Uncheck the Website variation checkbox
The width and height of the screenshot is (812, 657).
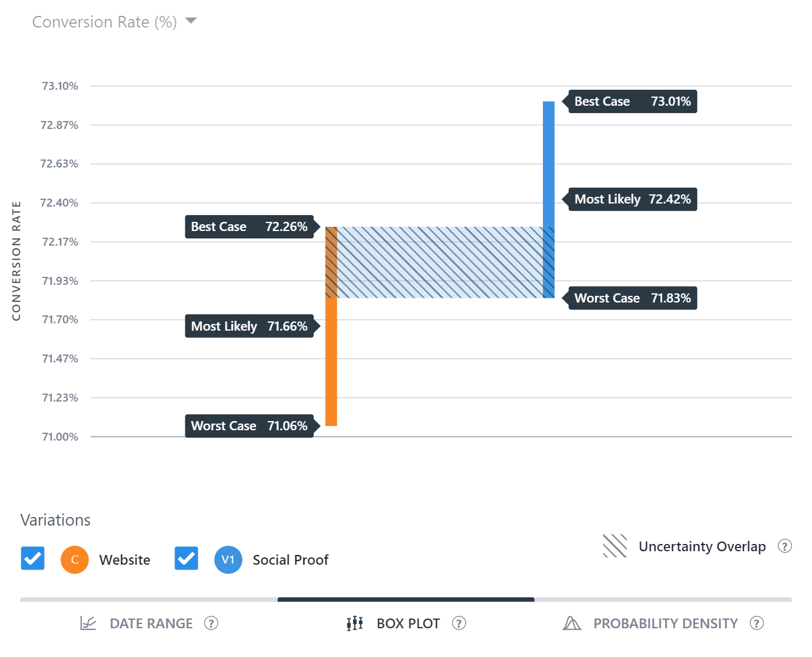tap(32, 558)
